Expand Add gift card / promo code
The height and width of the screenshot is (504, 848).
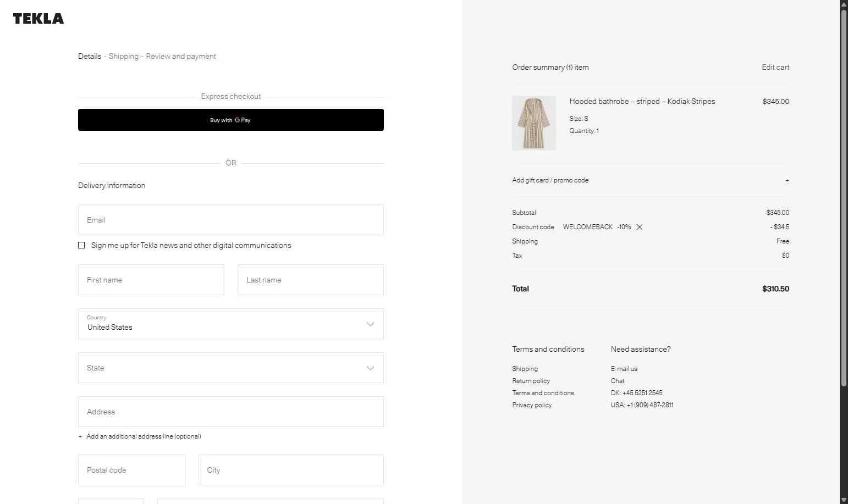[651, 180]
